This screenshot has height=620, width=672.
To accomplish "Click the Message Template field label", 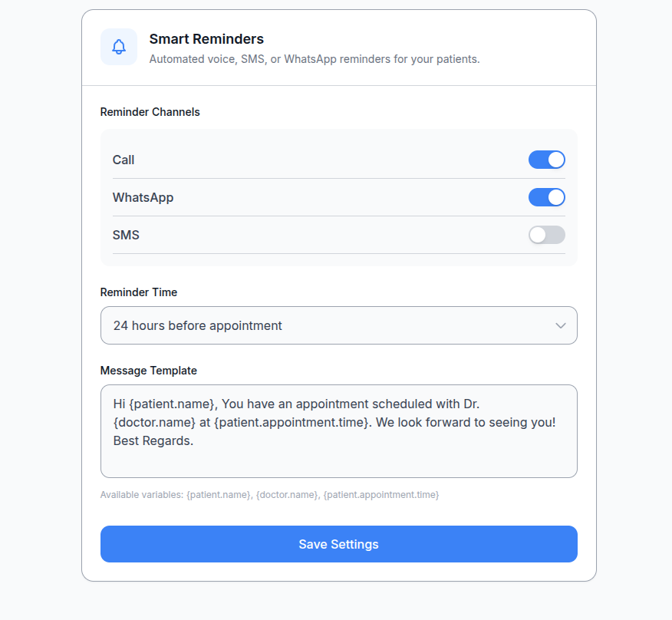I will pyautogui.click(x=148, y=371).
